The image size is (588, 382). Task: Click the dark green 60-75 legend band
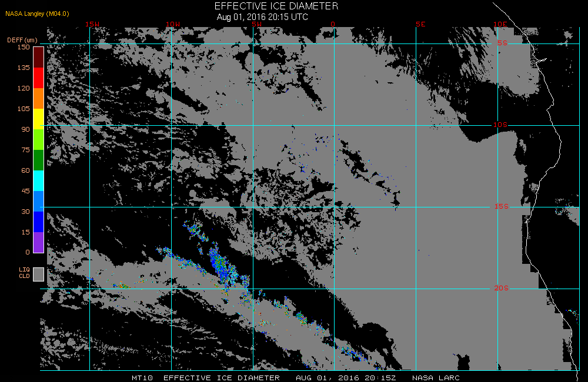click(39, 160)
